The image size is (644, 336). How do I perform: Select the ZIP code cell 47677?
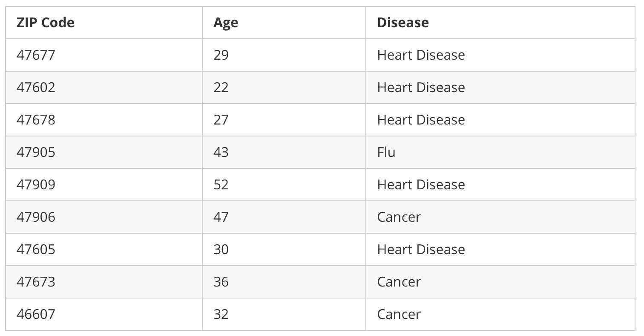[x=36, y=55]
